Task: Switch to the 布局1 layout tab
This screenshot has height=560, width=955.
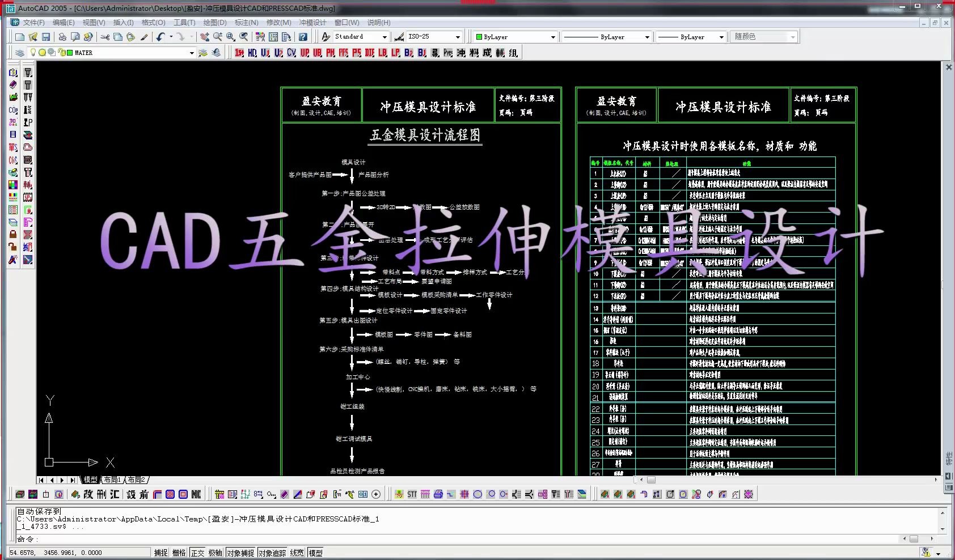Action: pos(112,479)
